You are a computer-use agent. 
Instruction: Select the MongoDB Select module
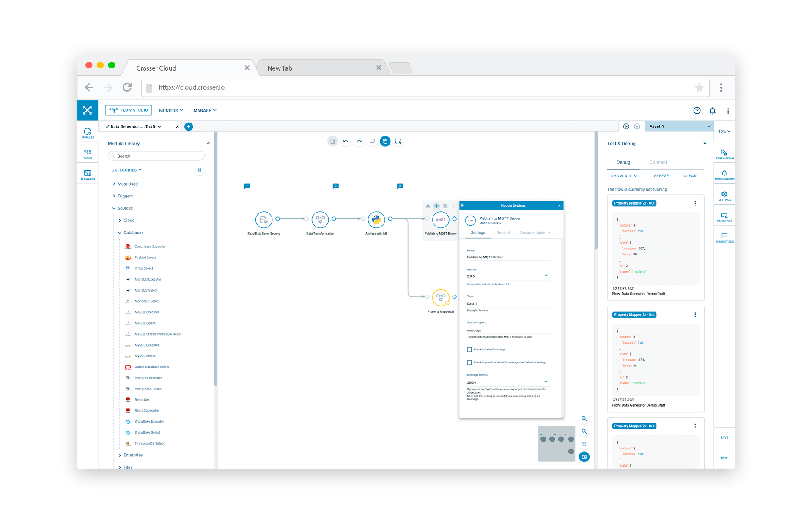[x=143, y=301]
